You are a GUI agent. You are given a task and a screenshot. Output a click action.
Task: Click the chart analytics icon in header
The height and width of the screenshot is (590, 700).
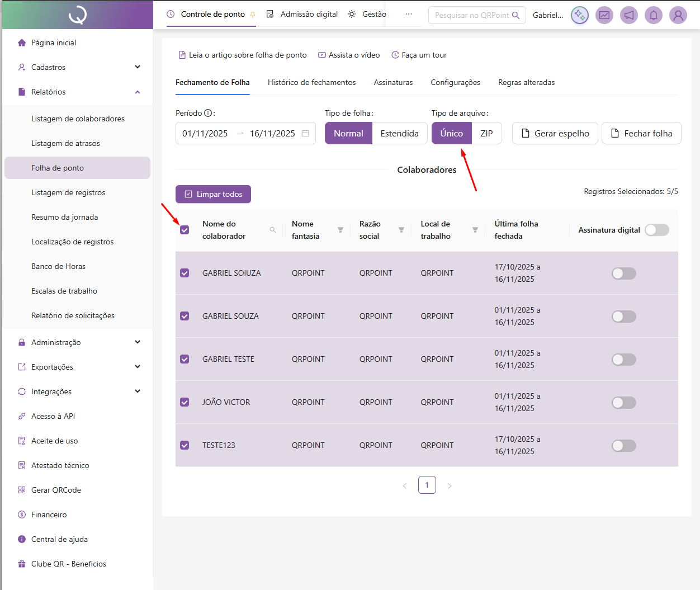(x=604, y=15)
